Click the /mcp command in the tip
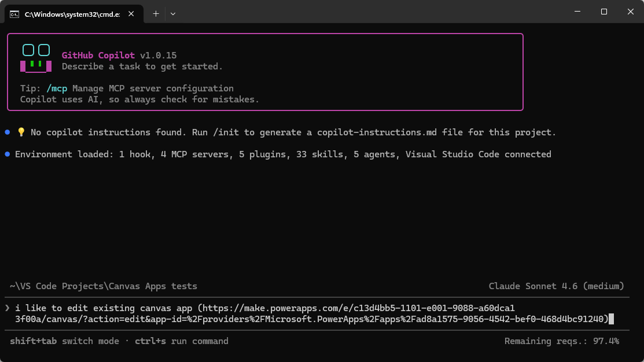The height and width of the screenshot is (362, 644). (x=57, y=88)
